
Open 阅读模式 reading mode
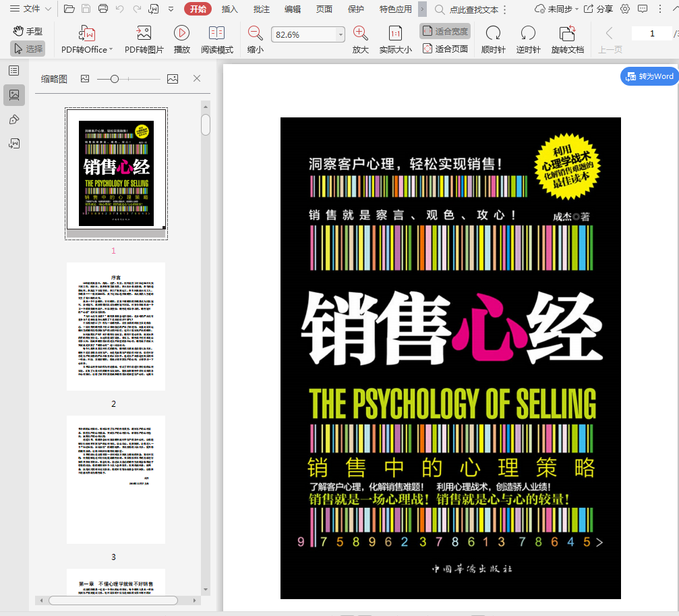pos(216,33)
